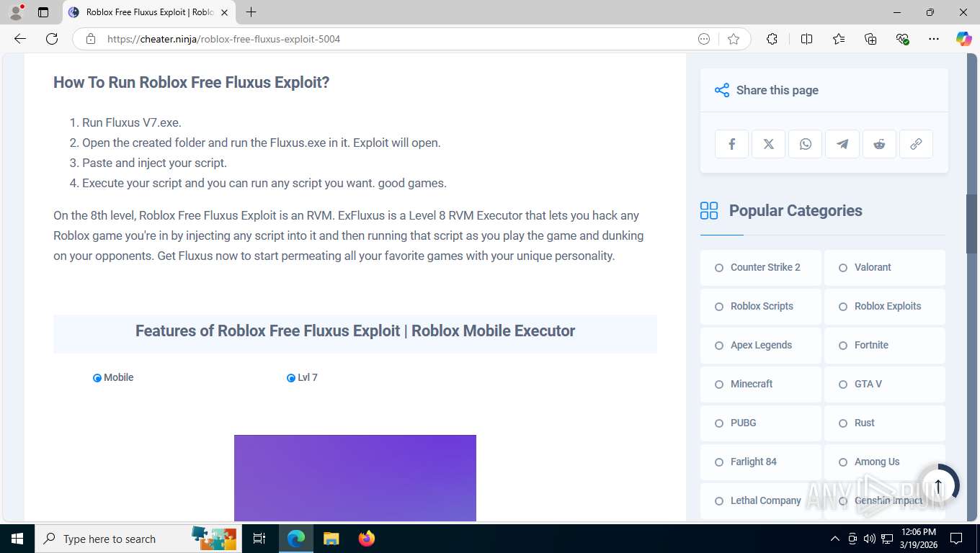Image resolution: width=980 pixels, height=553 pixels.
Task: Open Task View on taskbar
Action: pos(259,539)
